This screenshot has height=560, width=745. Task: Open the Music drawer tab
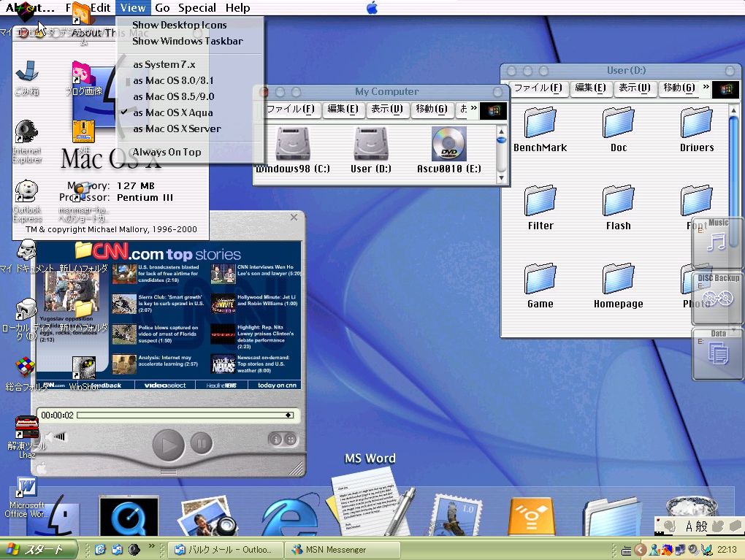pyautogui.click(x=718, y=242)
